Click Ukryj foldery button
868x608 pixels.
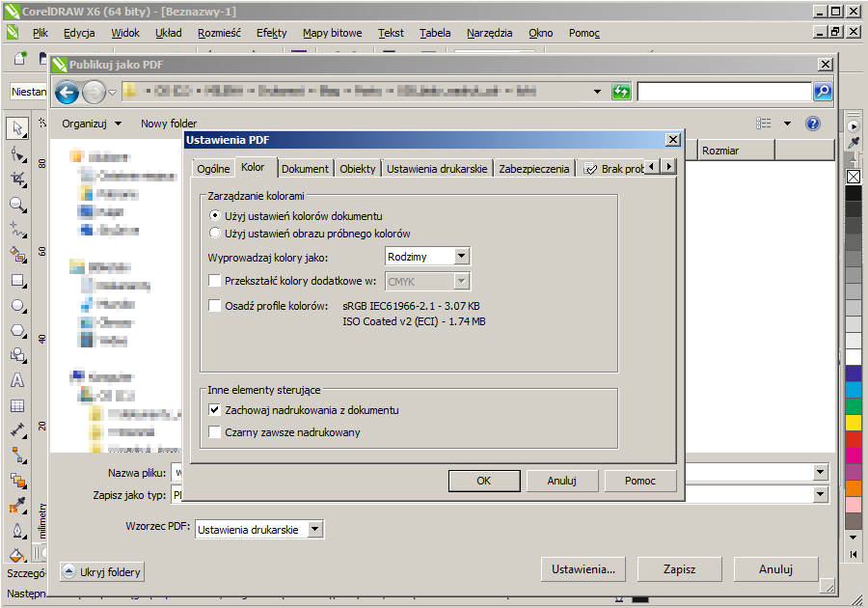click(102, 571)
